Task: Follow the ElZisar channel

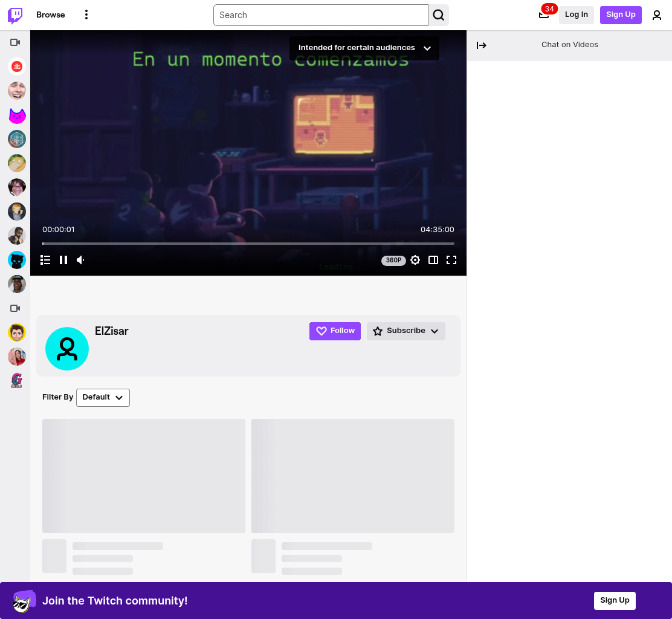Action: pyautogui.click(x=335, y=331)
